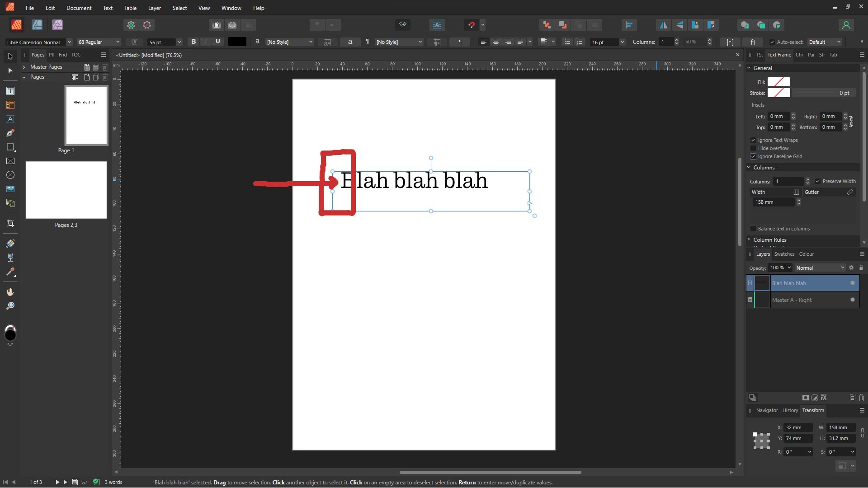
Task: Click the Stroke swatch in General
Action: click(x=778, y=93)
